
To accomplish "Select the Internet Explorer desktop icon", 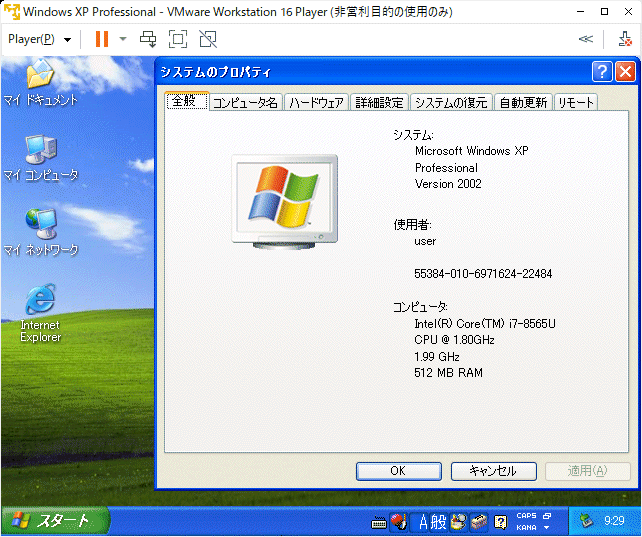I will point(40,313).
